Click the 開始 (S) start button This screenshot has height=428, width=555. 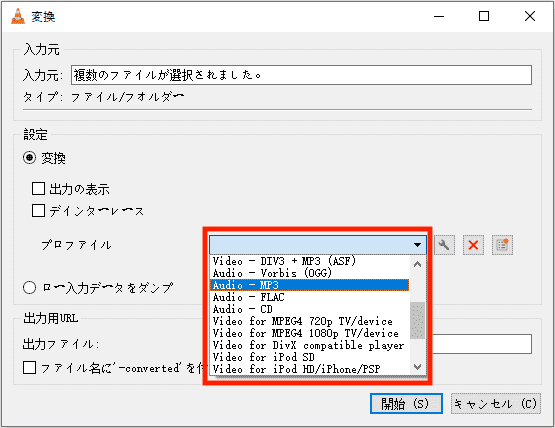pyautogui.click(x=406, y=404)
